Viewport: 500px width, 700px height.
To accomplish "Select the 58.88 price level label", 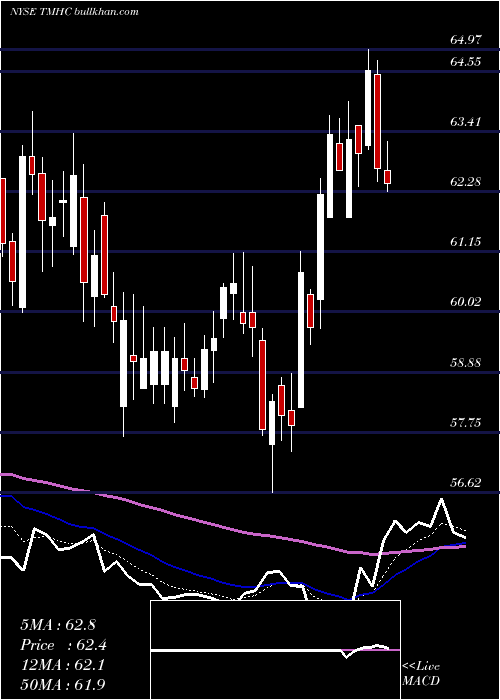I will pyautogui.click(x=466, y=362).
